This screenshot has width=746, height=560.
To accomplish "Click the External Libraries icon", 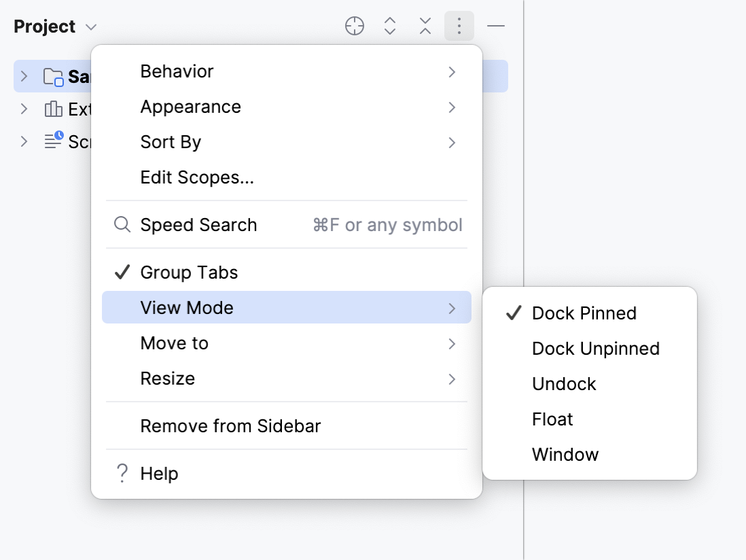I will 54,109.
